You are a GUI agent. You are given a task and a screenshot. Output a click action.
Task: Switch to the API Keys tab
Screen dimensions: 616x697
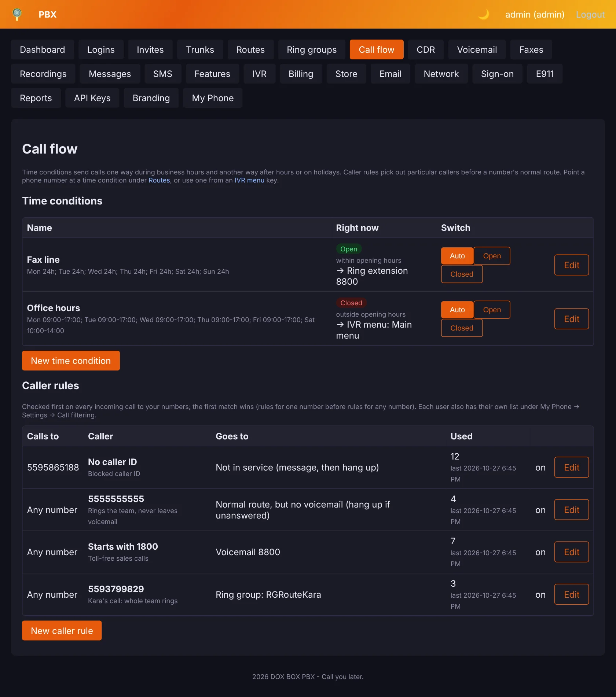(x=92, y=98)
